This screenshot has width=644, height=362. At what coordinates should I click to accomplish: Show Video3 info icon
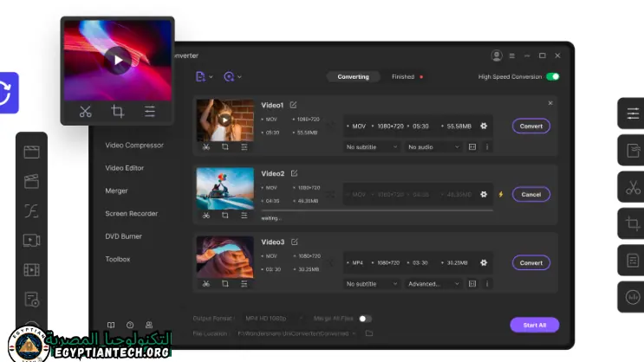pos(487,284)
